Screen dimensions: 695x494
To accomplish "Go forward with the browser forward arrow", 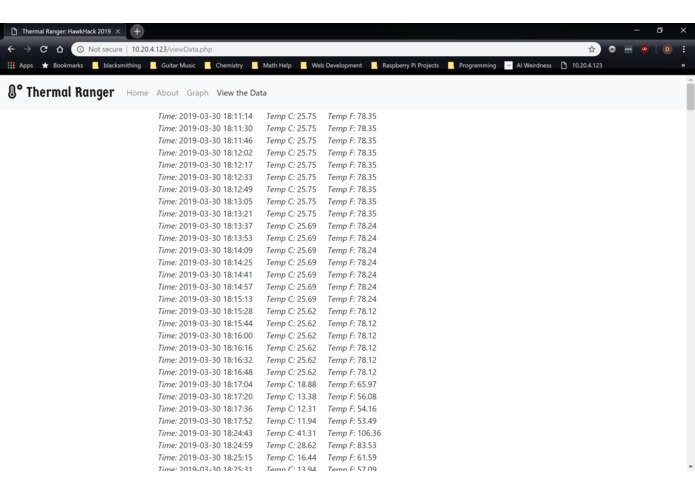I will pyautogui.click(x=27, y=49).
